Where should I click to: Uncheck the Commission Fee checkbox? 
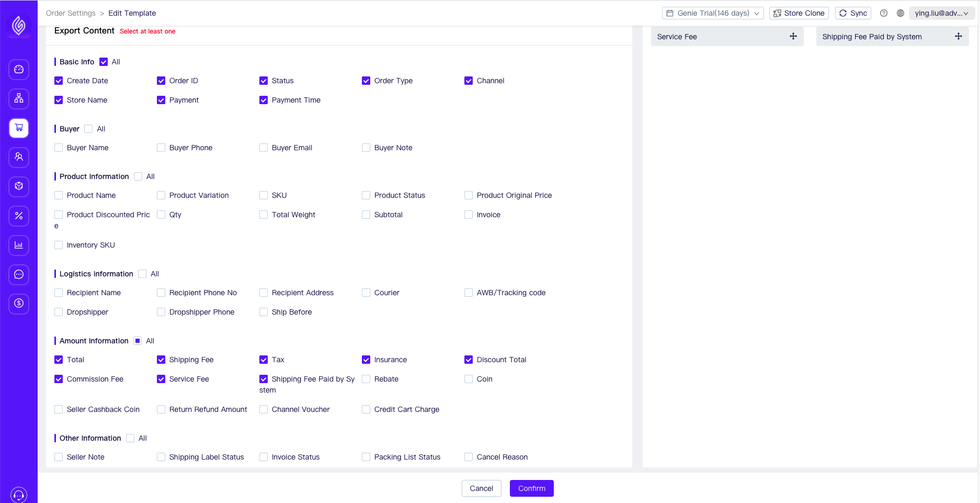click(x=59, y=379)
